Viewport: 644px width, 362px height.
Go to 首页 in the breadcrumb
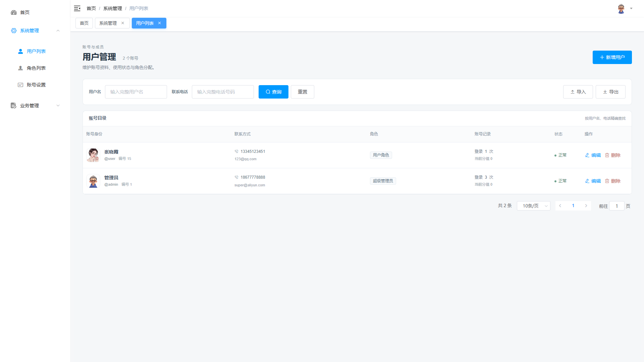pos(91,8)
